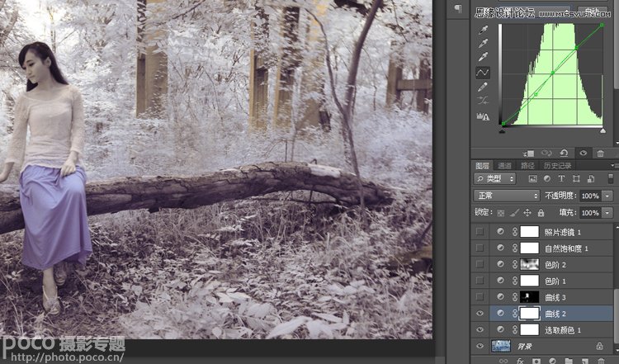
Task: Choose the edit points curve tool
Action: (482, 73)
